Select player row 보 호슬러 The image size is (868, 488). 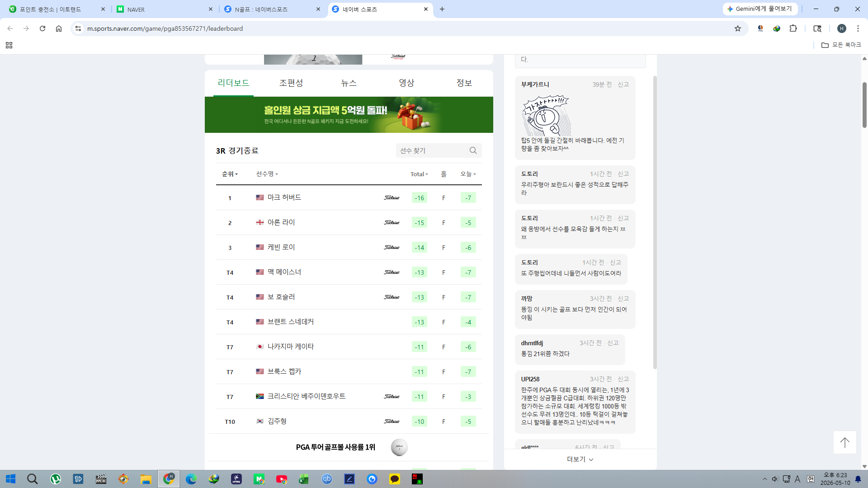pos(349,297)
